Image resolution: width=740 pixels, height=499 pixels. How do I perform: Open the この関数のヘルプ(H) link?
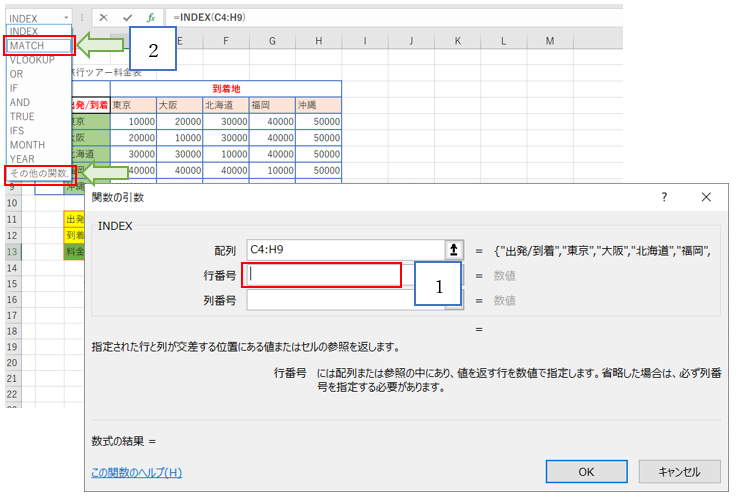coord(136,472)
